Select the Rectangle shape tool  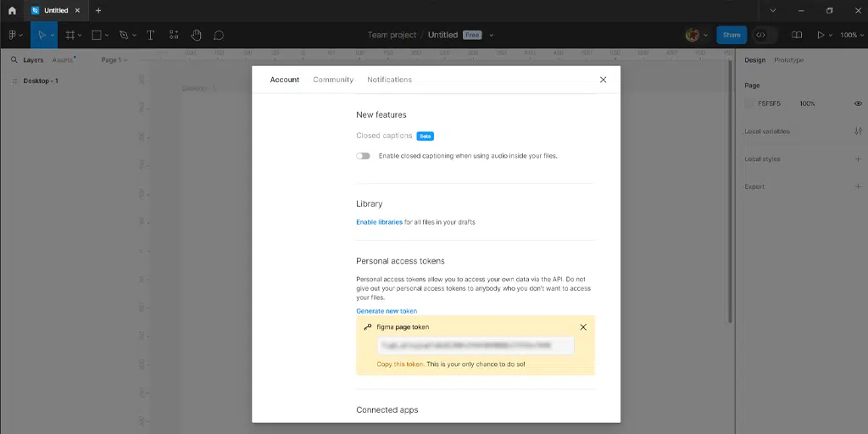(x=97, y=35)
